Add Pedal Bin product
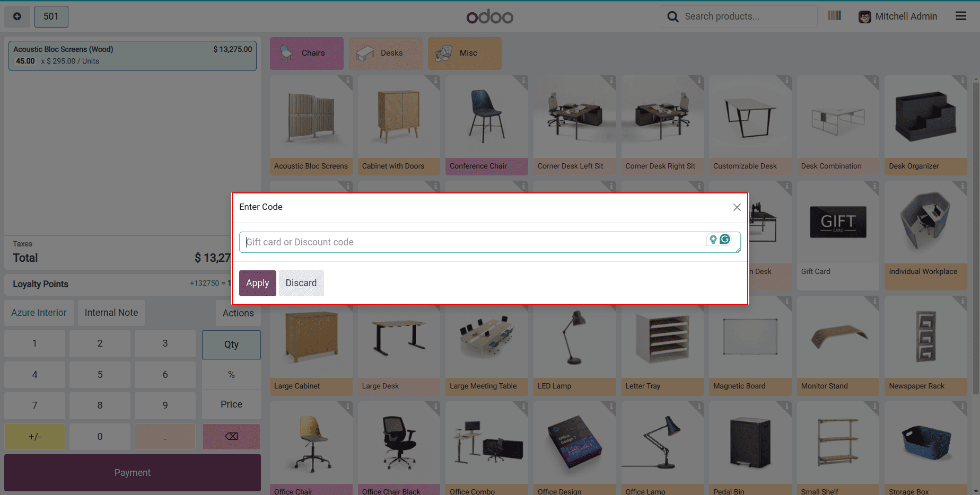 (750, 448)
